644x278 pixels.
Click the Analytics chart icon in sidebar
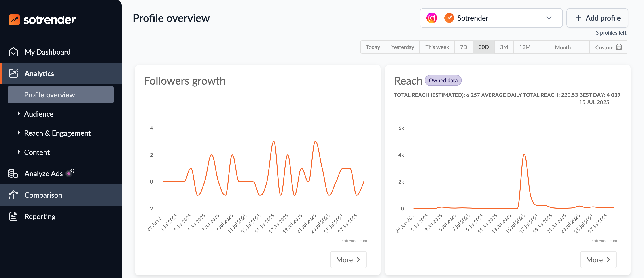tap(13, 73)
